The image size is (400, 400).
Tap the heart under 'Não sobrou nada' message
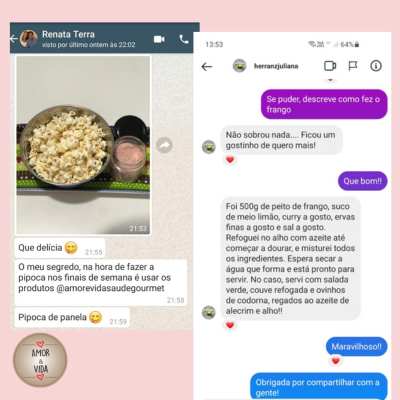tap(230, 160)
